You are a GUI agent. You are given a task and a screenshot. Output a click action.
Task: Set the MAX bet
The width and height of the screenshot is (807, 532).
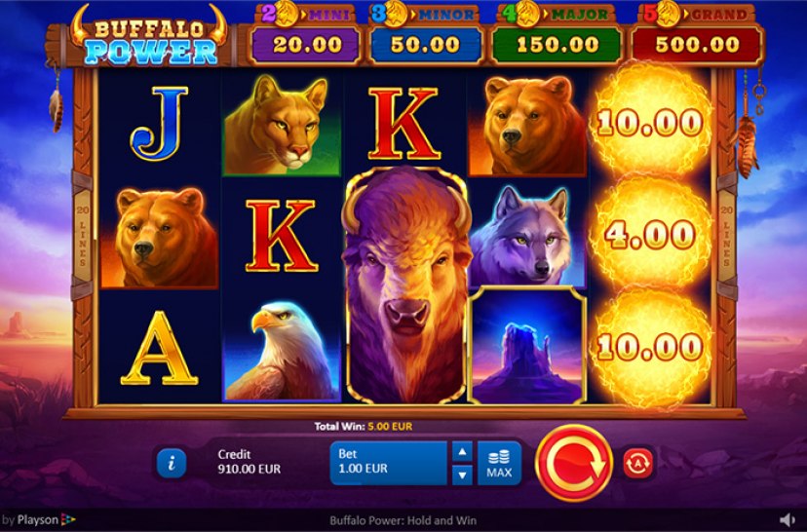point(499,463)
